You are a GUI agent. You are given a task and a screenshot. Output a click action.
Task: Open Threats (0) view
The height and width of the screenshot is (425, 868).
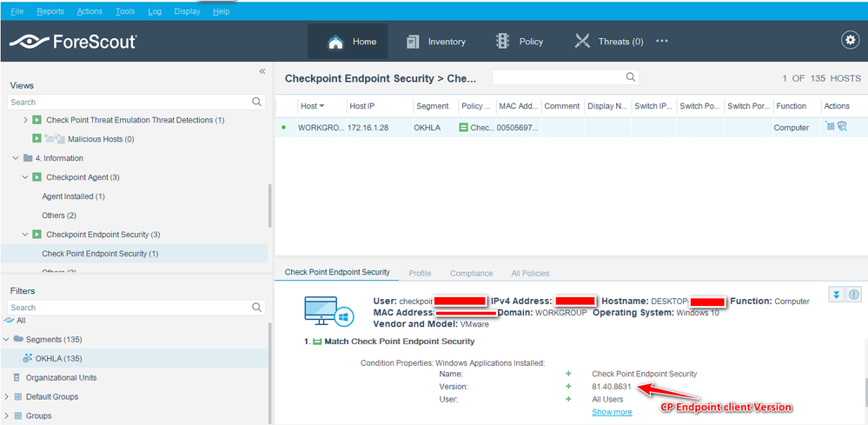(x=609, y=42)
